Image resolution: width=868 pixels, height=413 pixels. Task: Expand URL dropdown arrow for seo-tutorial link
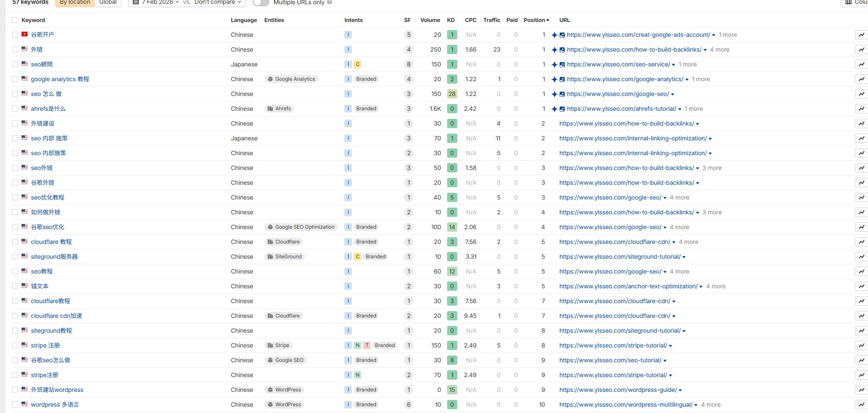tap(665, 361)
